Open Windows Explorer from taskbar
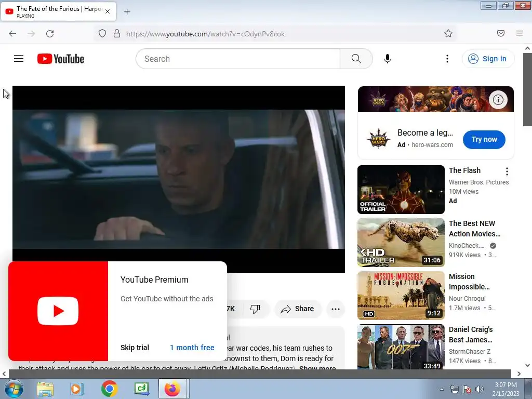 click(x=45, y=389)
